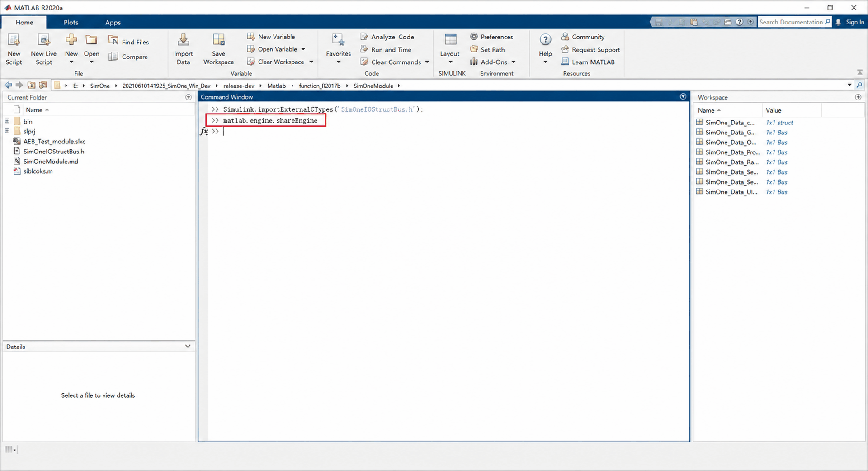The width and height of the screenshot is (868, 471).
Task: Open the Community link
Action: 583,37
